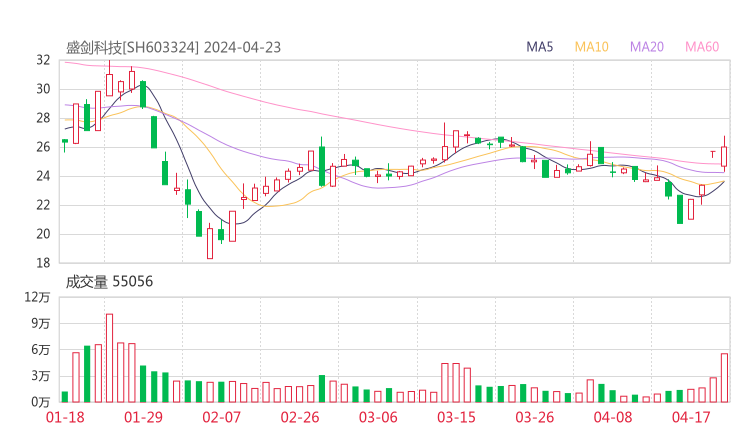The width and height of the screenshot is (740, 440).
Task: Click the 22 price axis label
Action: click(43, 205)
